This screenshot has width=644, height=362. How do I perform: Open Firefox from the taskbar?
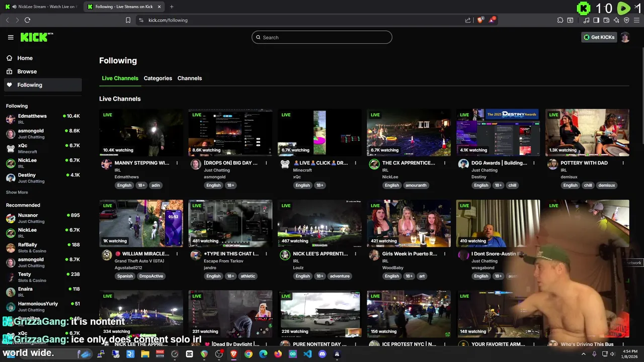click(x=278, y=354)
